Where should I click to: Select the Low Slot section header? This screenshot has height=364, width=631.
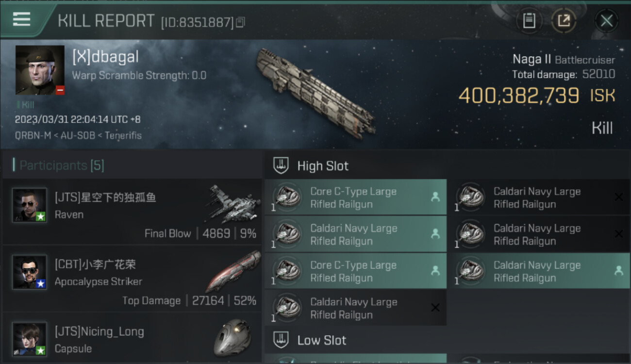tap(321, 340)
